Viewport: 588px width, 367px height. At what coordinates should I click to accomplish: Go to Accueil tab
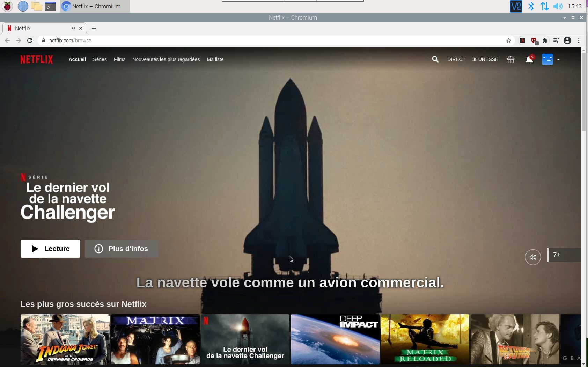tap(77, 59)
